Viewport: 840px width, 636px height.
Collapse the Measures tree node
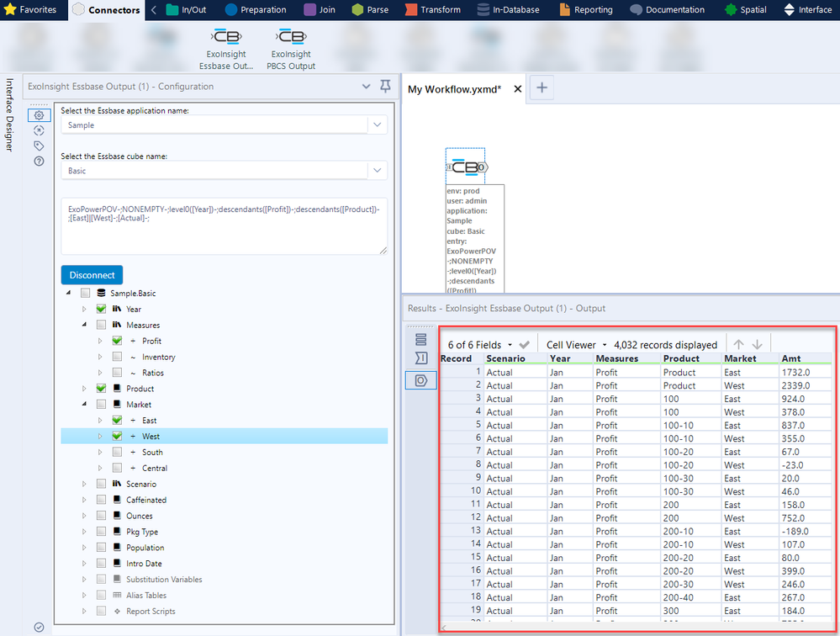[84, 325]
